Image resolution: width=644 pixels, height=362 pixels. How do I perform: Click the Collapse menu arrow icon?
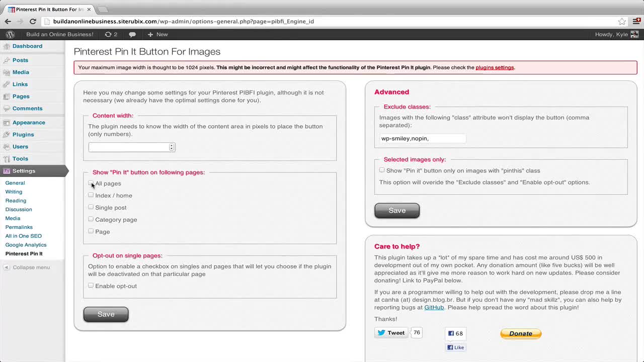coord(7,267)
